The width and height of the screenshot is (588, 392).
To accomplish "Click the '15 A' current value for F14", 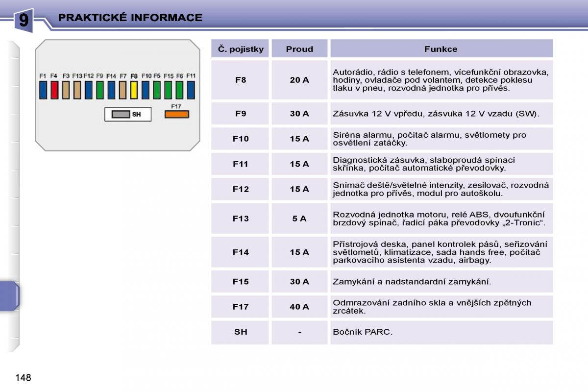I will pyautogui.click(x=299, y=252).
